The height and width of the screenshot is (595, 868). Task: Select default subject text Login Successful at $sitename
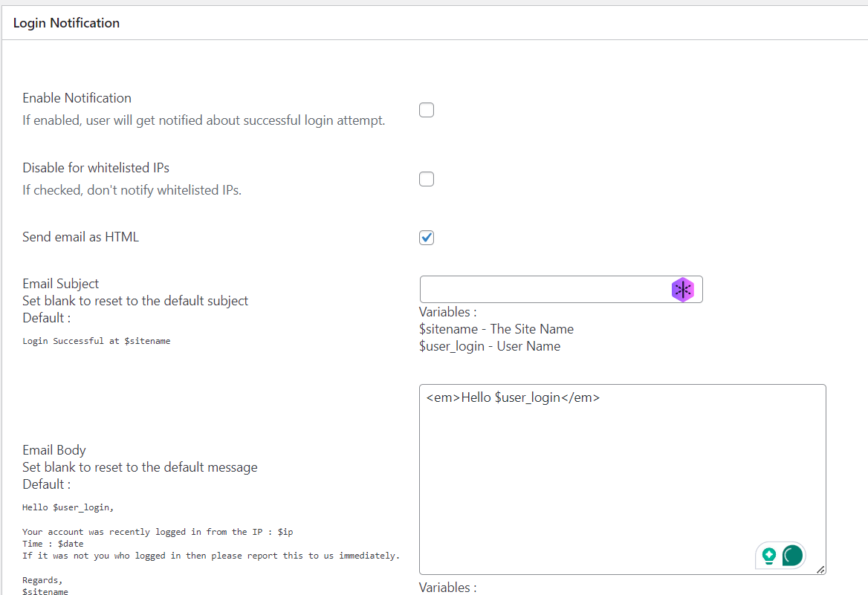97,341
